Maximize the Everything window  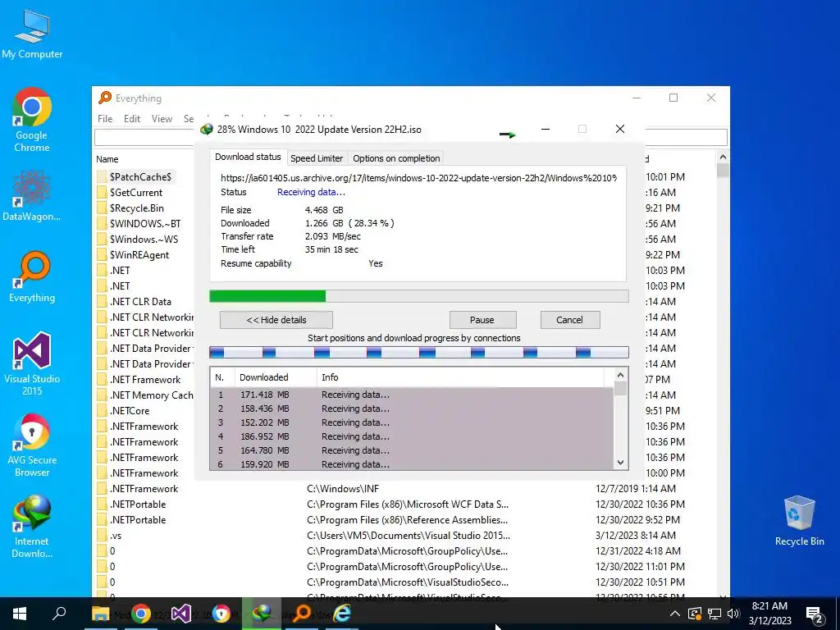(x=673, y=98)
